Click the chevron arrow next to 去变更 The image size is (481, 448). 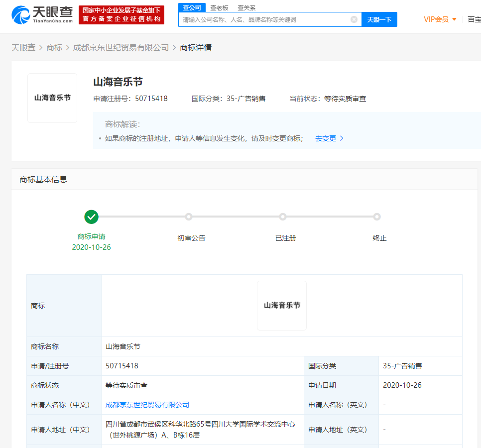[342, 138]
